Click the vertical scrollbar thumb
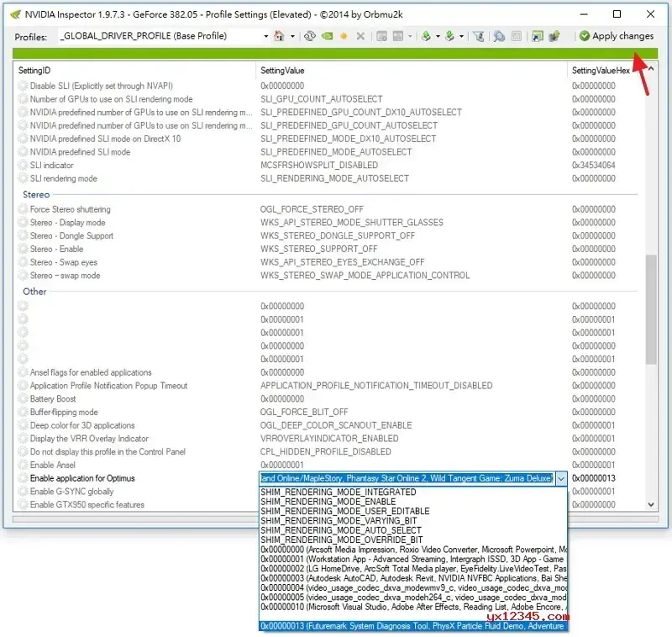This screenshot has width=672, height=637. (651, 309)
